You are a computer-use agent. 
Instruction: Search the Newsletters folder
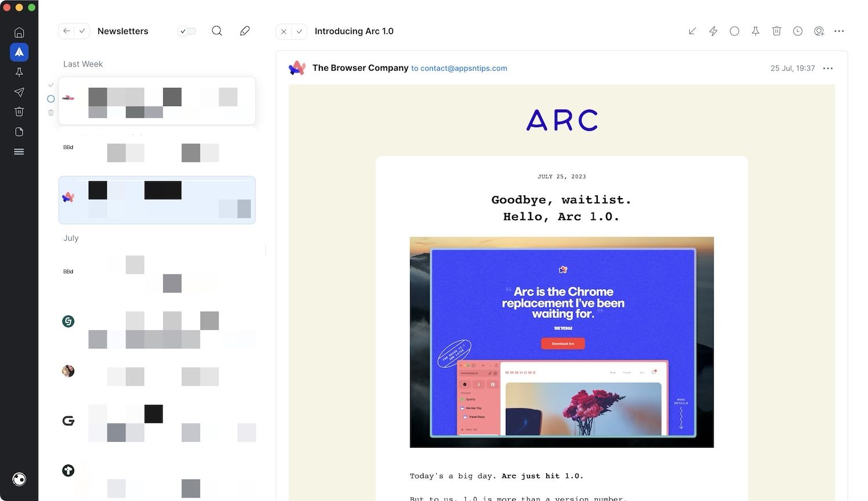(x=217, y=31)
